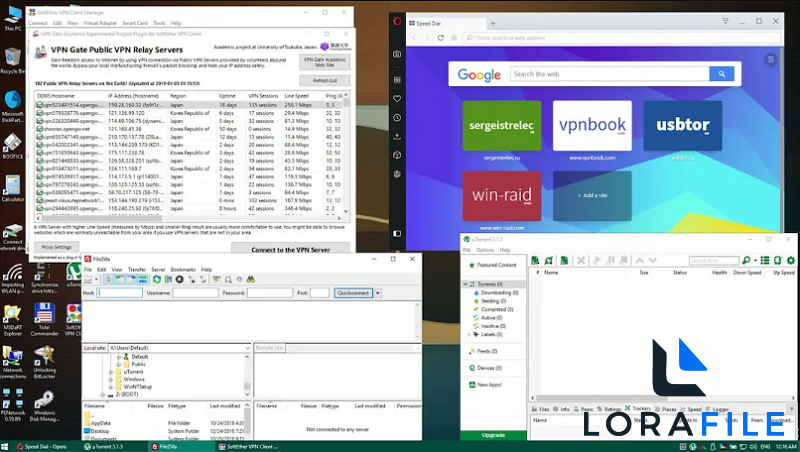Open vpnbook speed dial tile
This screenshot has width=800, height=452.
pyautogui.click(x=592, y=125)
